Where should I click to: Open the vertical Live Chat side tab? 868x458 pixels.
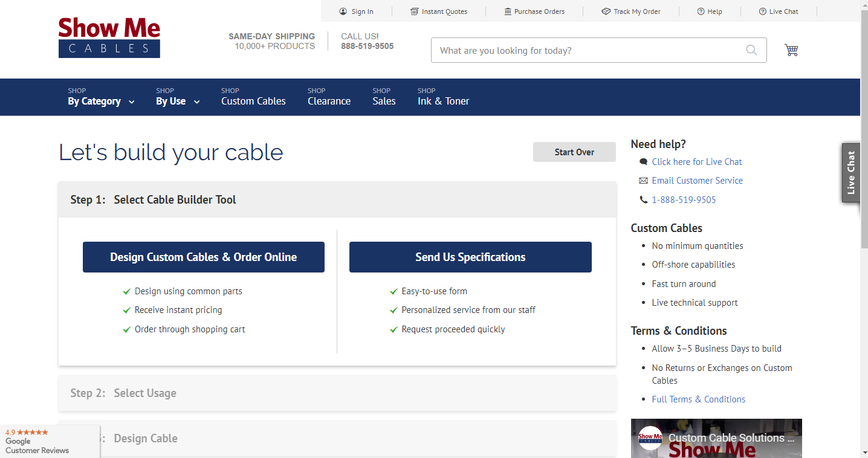(851, 172)
